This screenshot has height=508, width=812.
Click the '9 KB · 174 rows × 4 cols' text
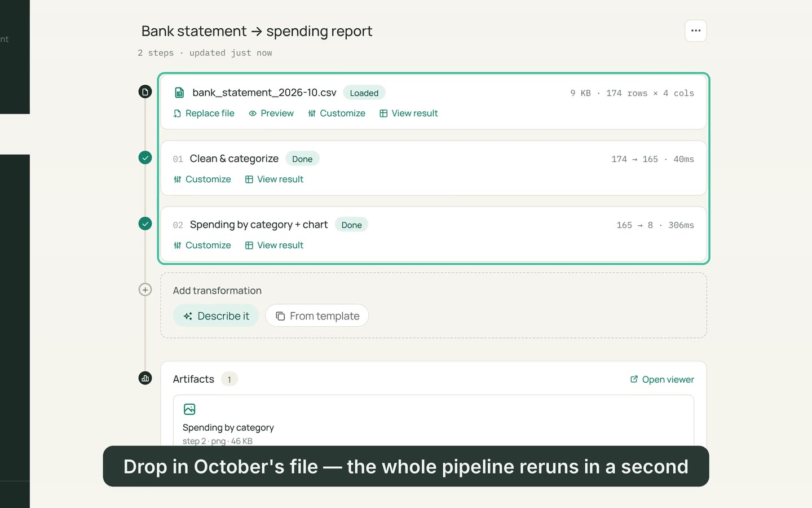(632, 93)
